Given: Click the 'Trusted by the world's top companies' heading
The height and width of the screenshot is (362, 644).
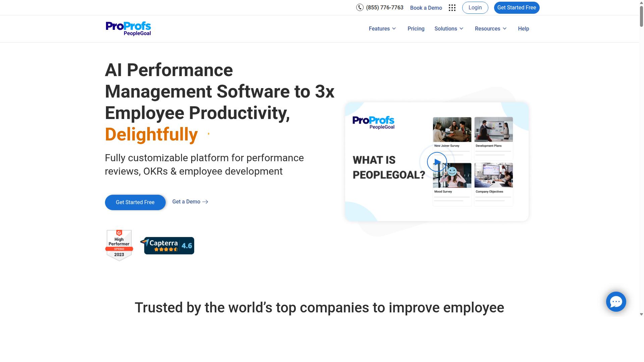Looking at the screenshot, I should tap(319, 308).
